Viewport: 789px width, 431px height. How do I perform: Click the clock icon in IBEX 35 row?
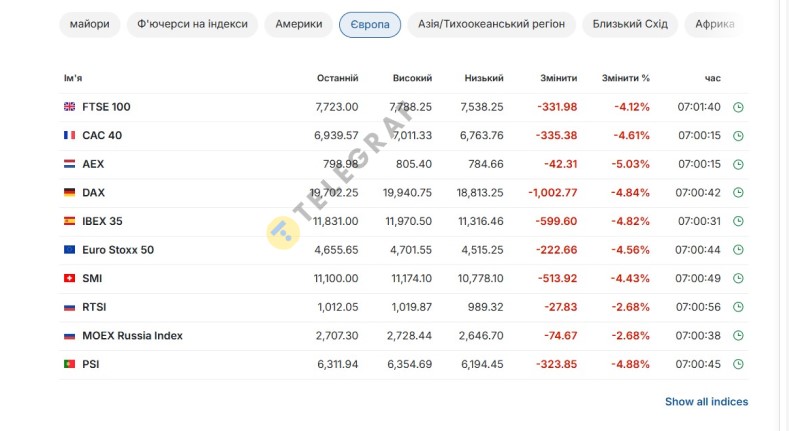pyautogui.click(x=738, y=221)
